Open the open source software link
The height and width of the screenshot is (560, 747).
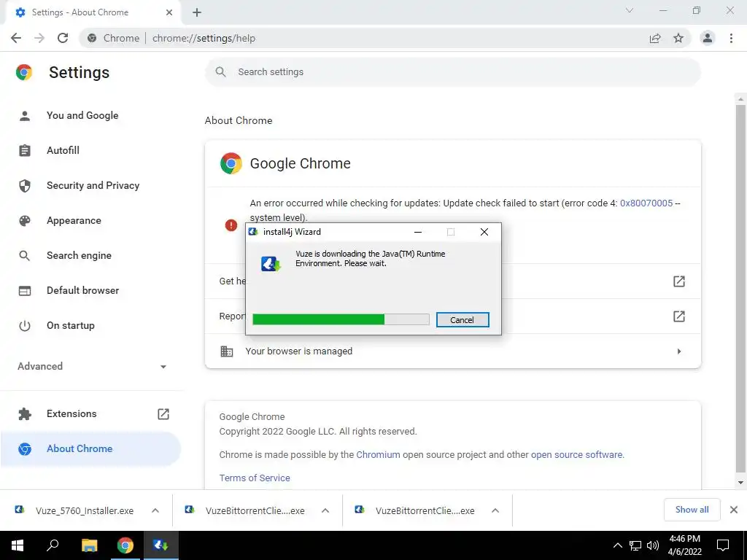pos(576,455)
